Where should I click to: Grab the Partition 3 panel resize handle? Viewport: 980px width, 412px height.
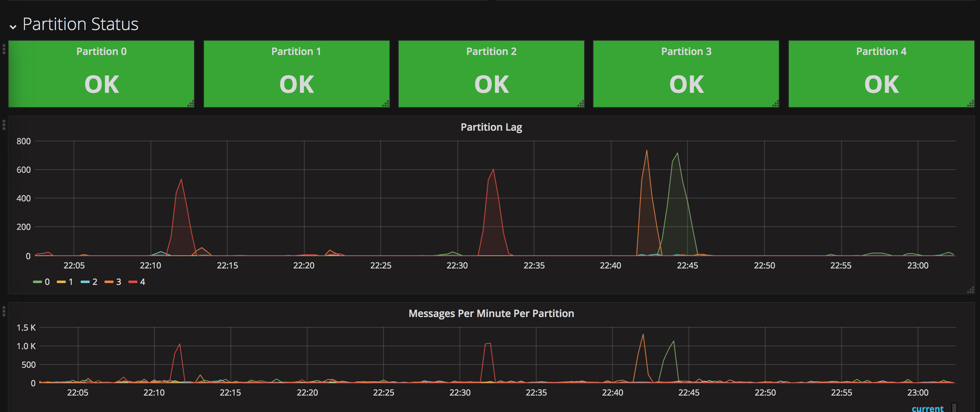pyautogui.click(x=776, y=104)
